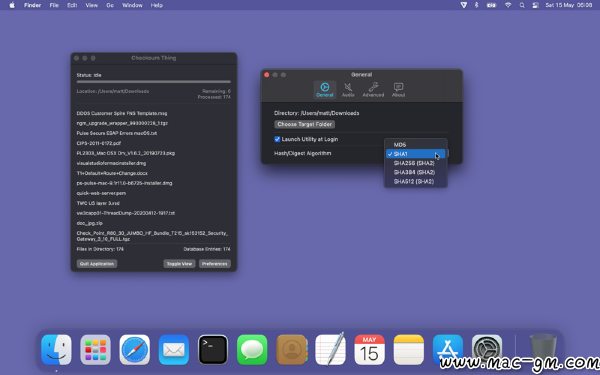Select TWC US layer 3.vsd file
The image size is (600, 375).
(x=98, y=203)
